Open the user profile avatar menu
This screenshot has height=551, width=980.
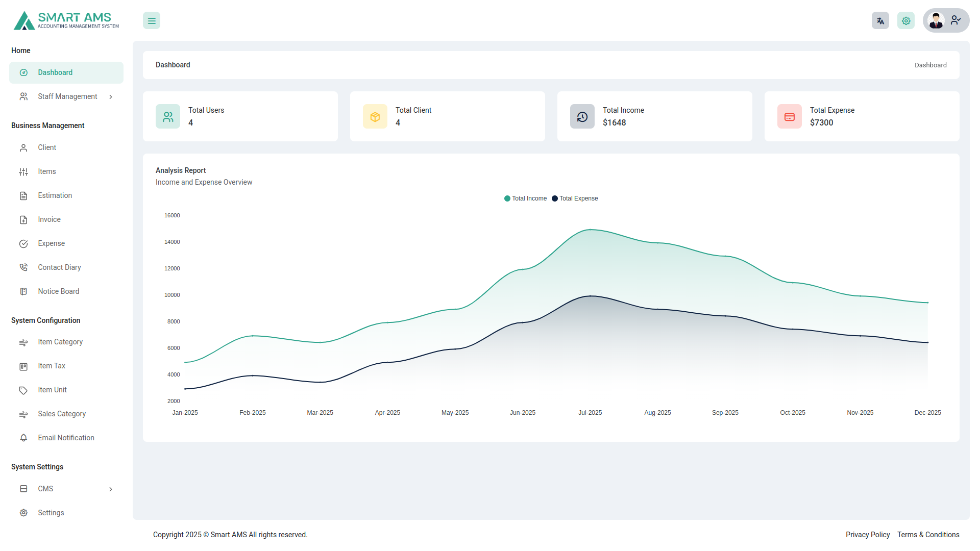[936, 20]
